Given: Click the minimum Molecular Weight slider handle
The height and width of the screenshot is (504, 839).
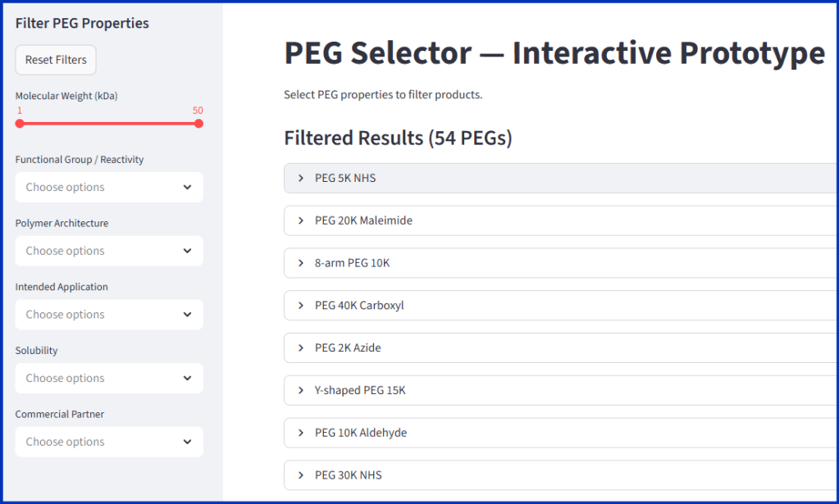Looking at the screenshot, I should 20,124.
